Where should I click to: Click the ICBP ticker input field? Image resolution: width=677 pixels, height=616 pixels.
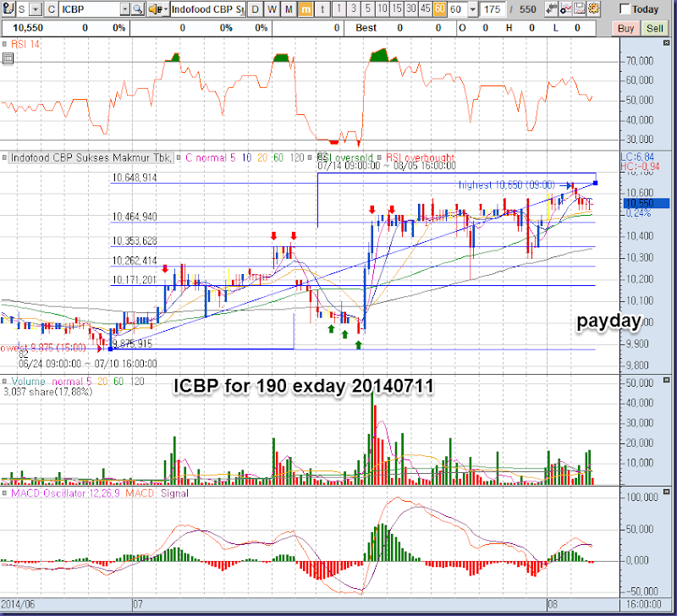pos(90,9)
